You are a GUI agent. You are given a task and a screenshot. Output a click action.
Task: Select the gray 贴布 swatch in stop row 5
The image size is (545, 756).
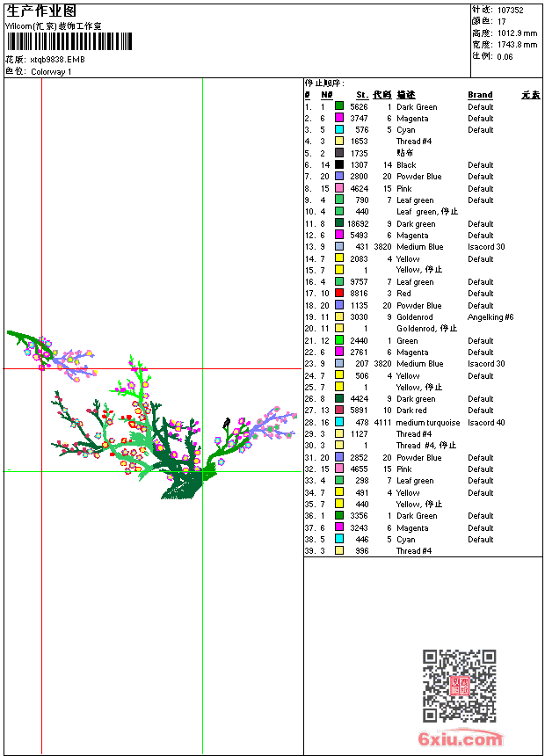click(x=339, y=153)
